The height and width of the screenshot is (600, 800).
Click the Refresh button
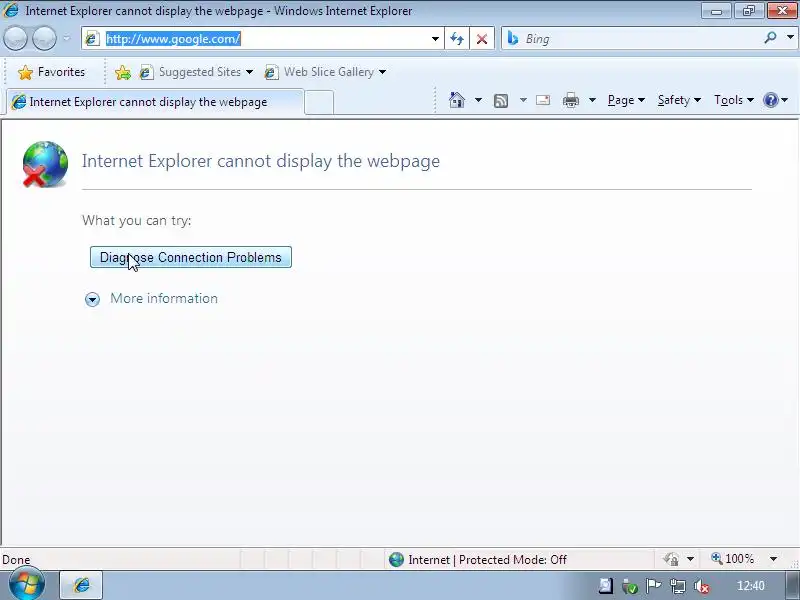[x=457, y=39]
